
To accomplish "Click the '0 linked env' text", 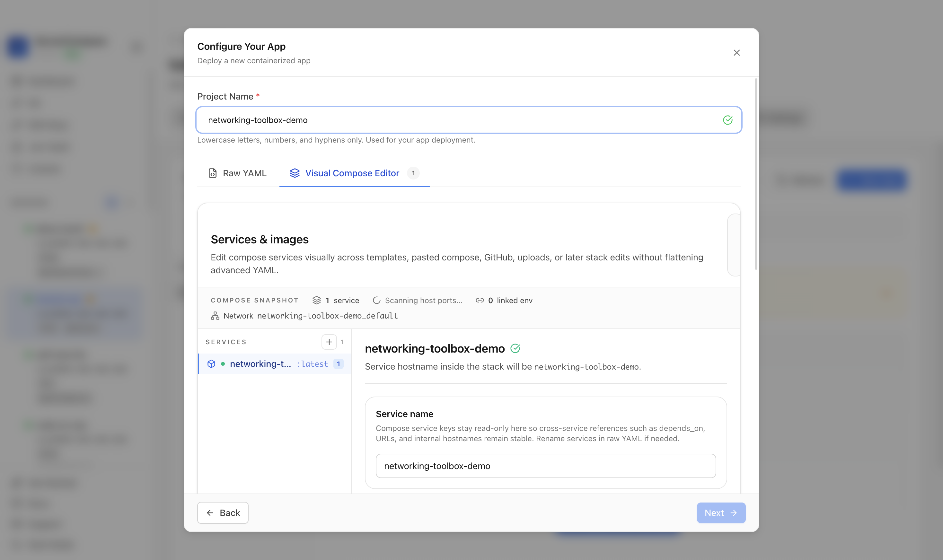I will (510, 300).
